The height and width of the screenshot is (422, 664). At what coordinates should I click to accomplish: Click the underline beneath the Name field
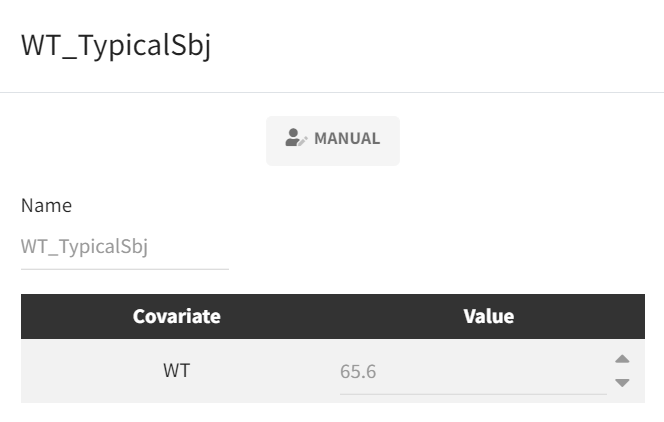pyautogui.click(x=125, y=268)
